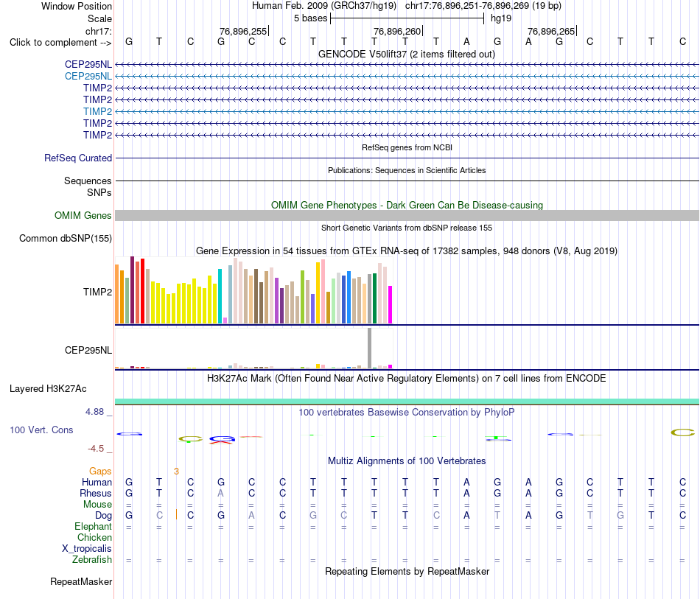Screen dimensions: 700x599
Task: Open the H3K27Ac Mark ENCODE track title
Action: 407,379
